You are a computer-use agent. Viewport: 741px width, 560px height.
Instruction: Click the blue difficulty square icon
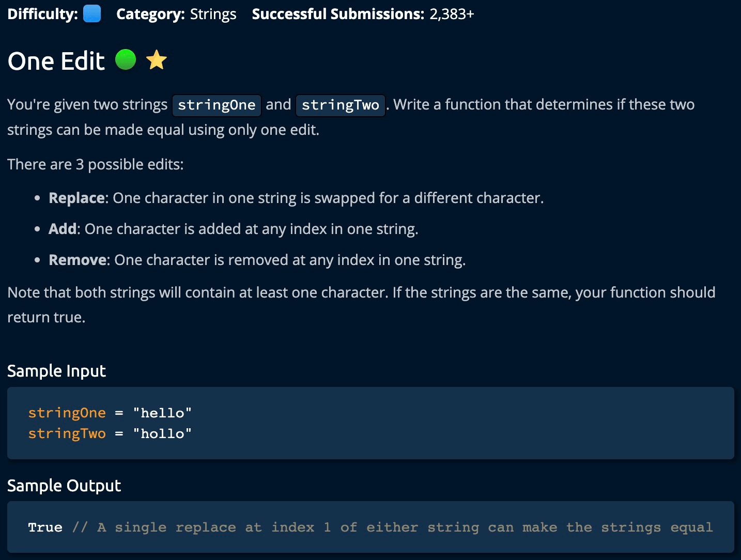coord(92,14)
